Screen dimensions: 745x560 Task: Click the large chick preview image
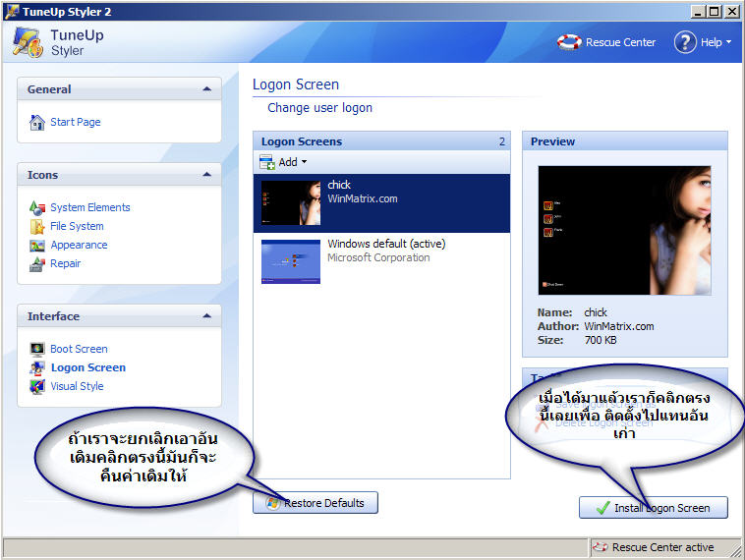pos(624,230)
